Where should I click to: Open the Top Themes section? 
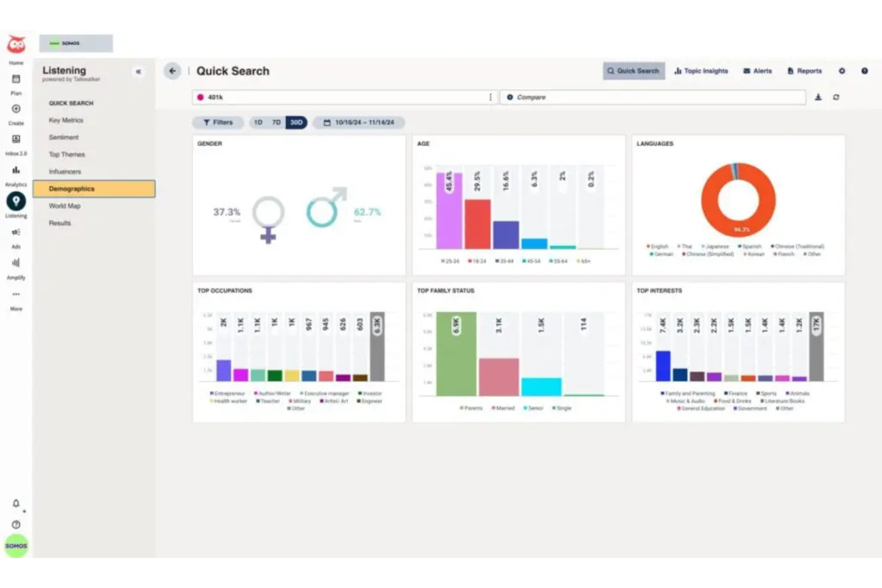67,155
